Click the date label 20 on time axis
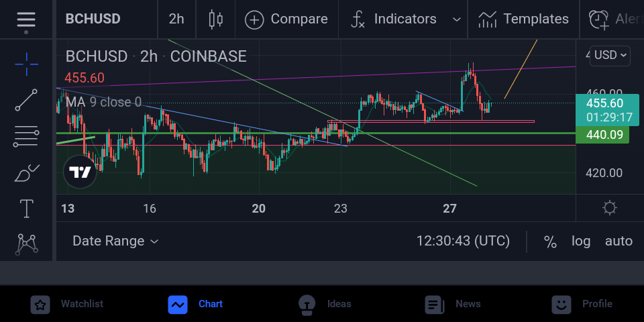The image size is (644, 322). pyautogui.click(x=259, y=209)
